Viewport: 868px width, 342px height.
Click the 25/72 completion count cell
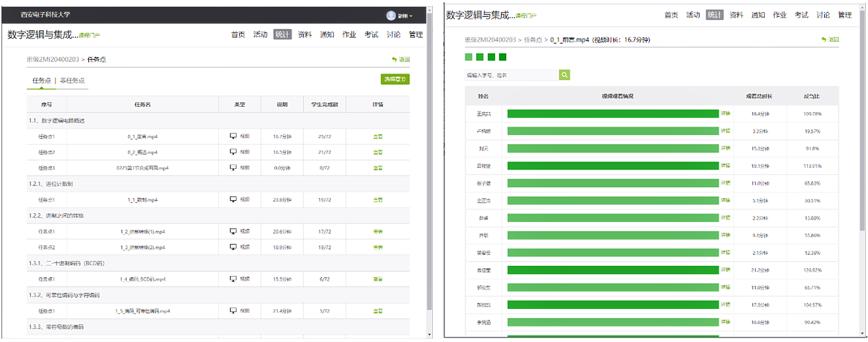(x=324, y=137)
